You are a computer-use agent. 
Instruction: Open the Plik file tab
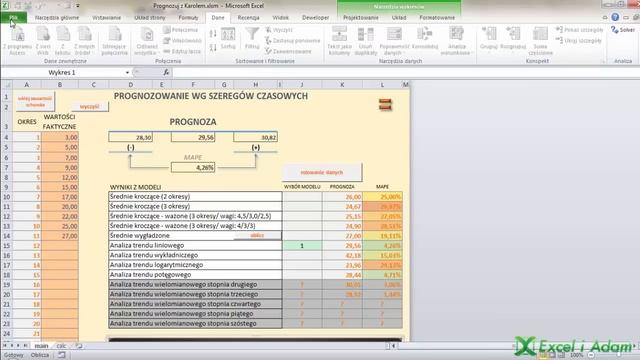(13, 18)
